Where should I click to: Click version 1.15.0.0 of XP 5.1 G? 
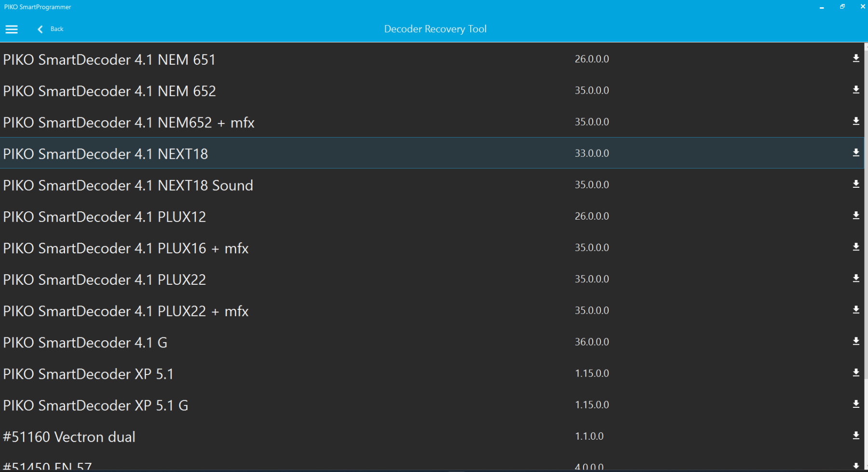click(x=592, y=404)
